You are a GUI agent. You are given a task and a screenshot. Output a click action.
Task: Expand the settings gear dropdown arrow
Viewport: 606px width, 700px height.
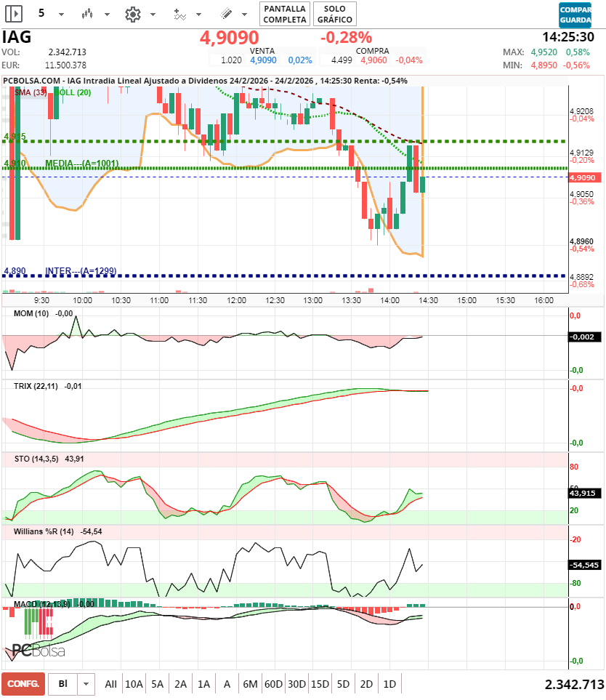(x=153, y=15)
